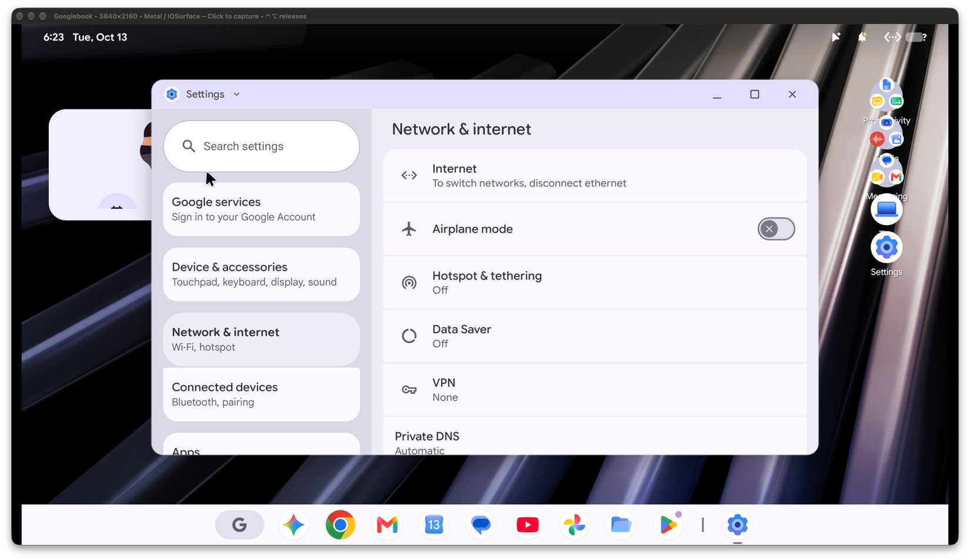Open the green Sheets icon in the Productivity folder
The width and height of the screenshot is (970, 560).
pyautogui.click(x=896, y=102)
